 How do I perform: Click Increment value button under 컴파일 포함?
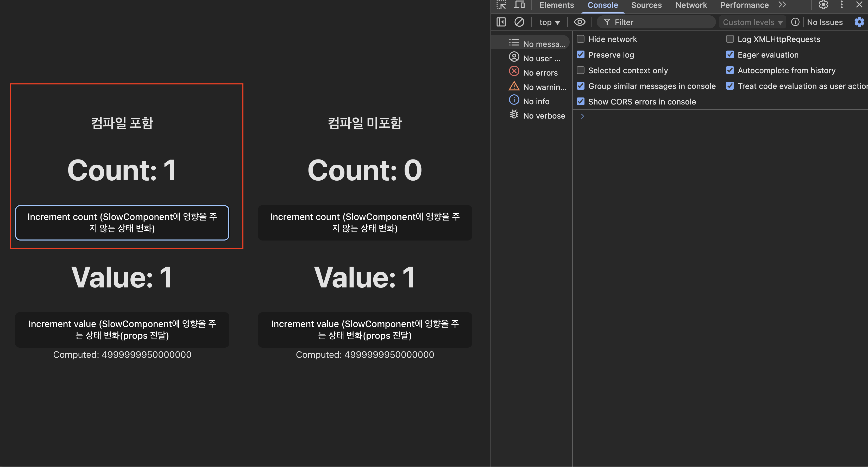[122, 330]
